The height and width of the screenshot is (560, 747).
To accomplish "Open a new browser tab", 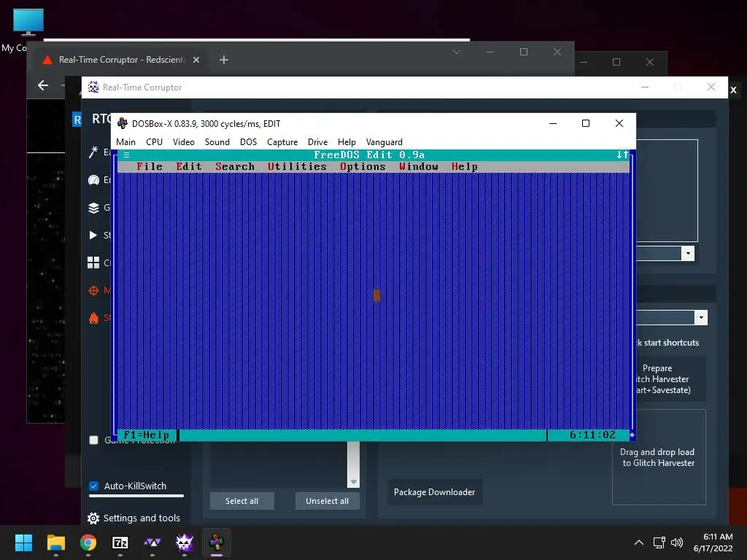I will [x=224, y=60].
